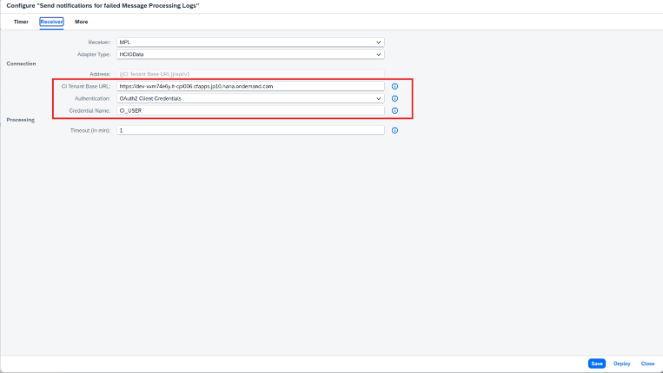Focus the Timeout (in min) input
Image resolution: width=663 pixels, height=373 pixels.
tap(250, 130)
